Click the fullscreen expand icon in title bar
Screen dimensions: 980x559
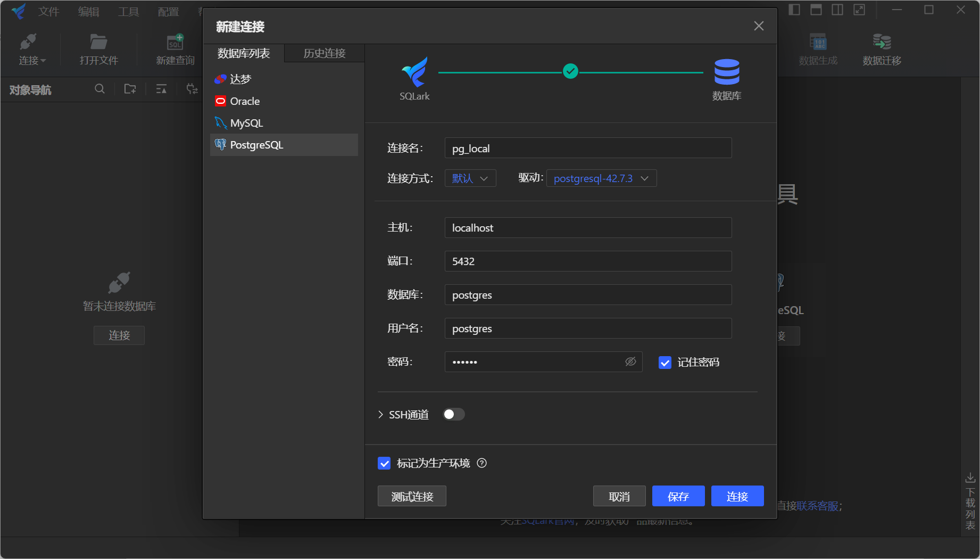point(859,10)
